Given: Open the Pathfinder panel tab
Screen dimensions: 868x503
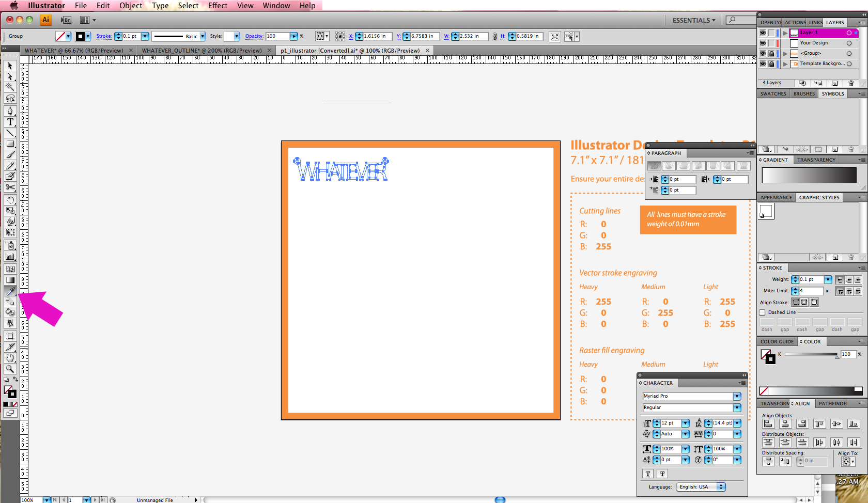Looking at the screenshot, I should [832, 404].
